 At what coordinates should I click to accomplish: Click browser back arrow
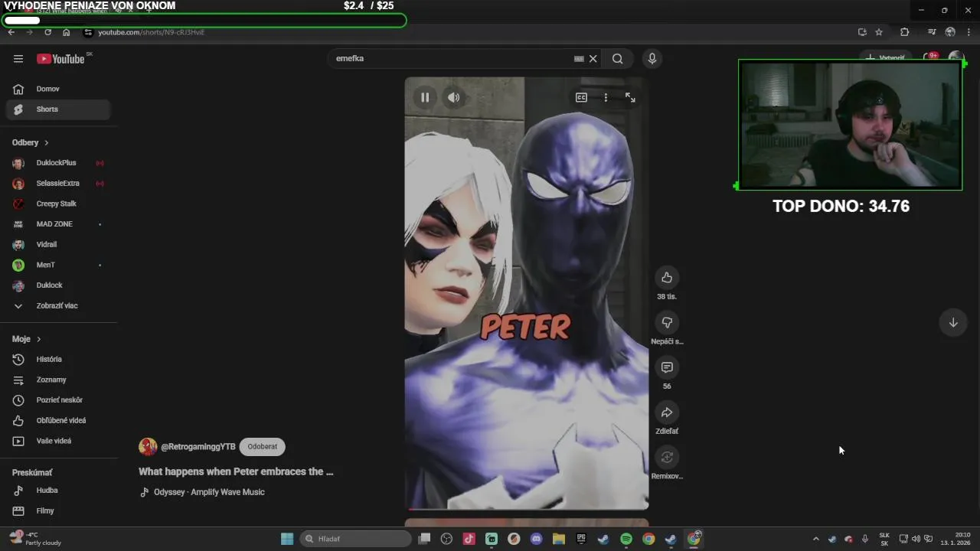11,32
